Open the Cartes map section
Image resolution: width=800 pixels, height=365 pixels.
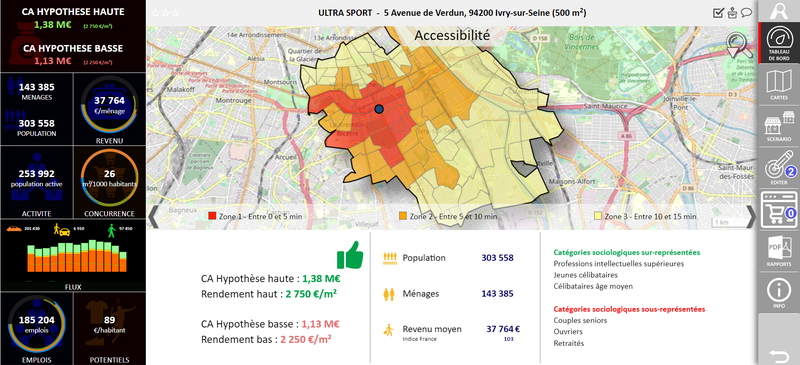pyautogui.click(x=779, y=85)
